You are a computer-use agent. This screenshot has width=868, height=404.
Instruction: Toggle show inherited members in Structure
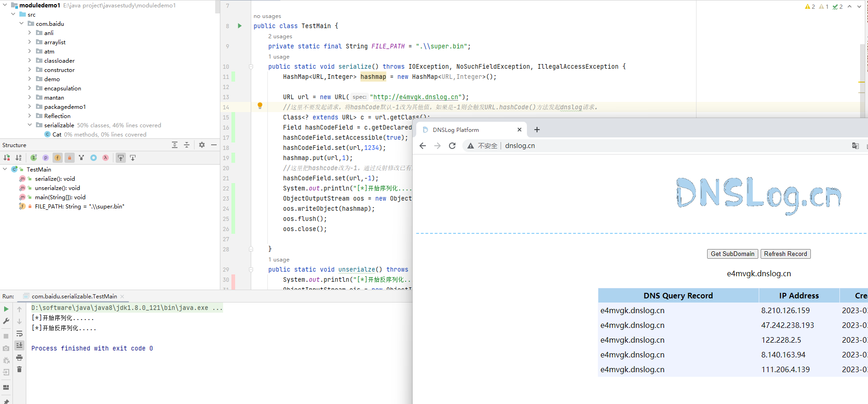34,158
